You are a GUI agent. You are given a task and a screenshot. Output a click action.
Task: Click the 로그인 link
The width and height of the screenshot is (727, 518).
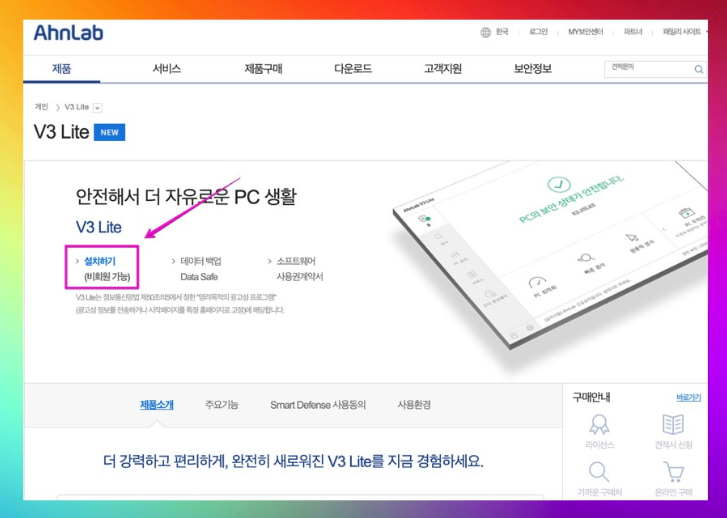[x=539, y=32]
